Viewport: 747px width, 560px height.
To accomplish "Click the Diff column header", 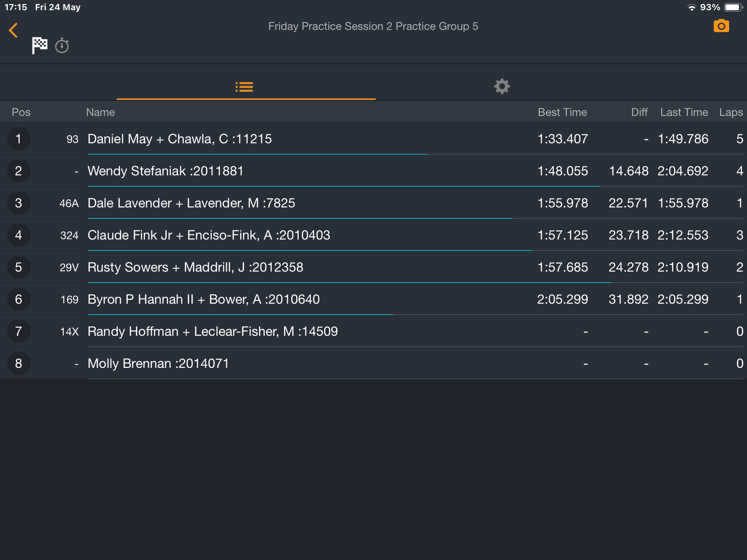I will click(639, 112).
